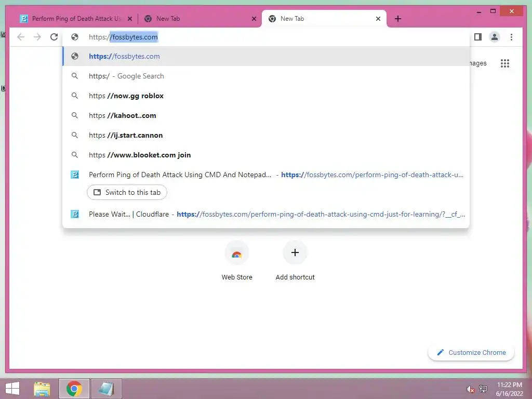This screenshot has height=399, width=532.
Task: Click the browser forward arrow
Action: point(37,37)
